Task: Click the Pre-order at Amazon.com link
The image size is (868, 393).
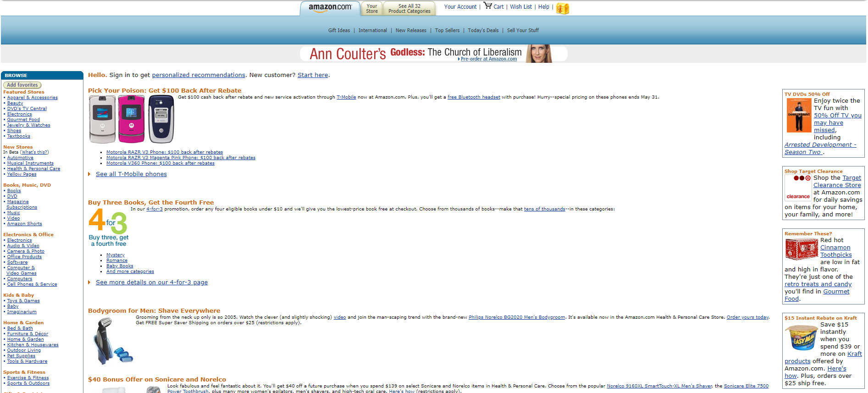Action: pos(488,59)
